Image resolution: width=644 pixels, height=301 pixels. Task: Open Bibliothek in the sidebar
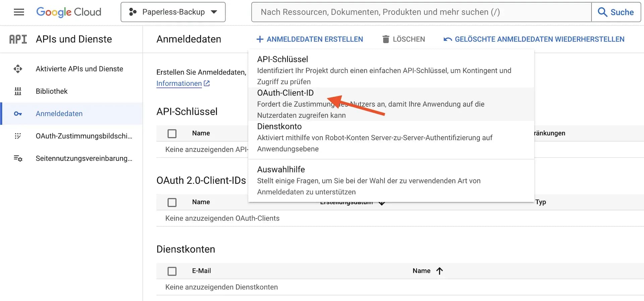point(71,91)
